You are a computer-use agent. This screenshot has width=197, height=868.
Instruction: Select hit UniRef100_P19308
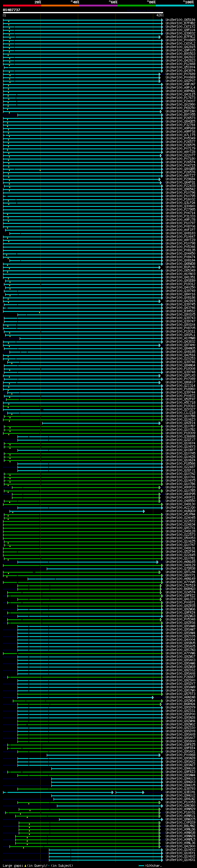click(x=180, y=369)
